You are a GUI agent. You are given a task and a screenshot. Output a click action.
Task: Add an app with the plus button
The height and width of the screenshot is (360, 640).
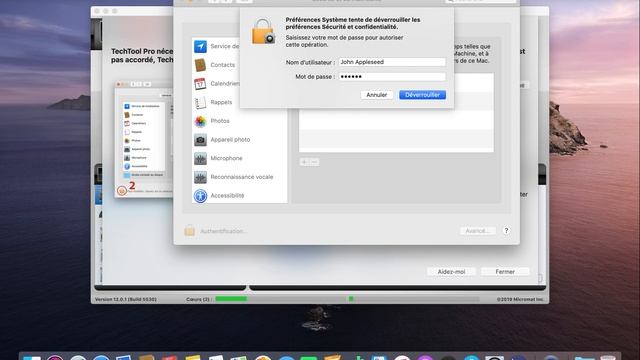pos(304,162)
